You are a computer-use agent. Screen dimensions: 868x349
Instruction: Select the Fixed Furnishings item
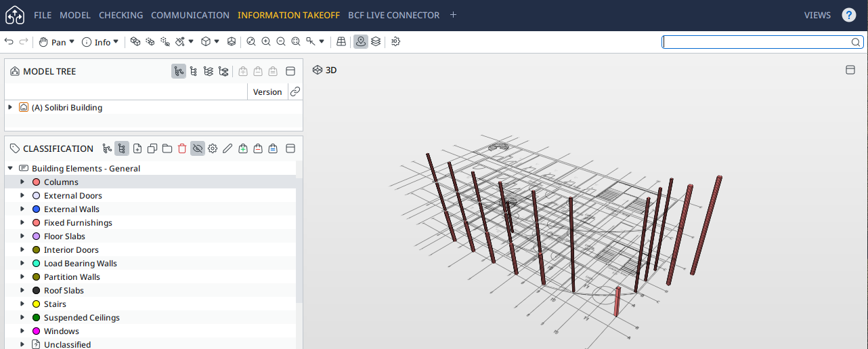point(78,222)
